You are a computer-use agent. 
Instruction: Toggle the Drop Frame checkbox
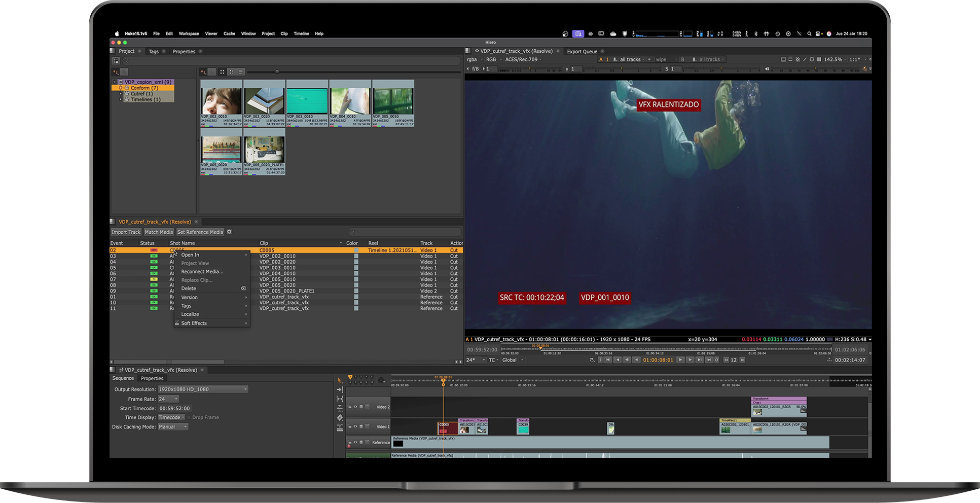coord(189,418)
